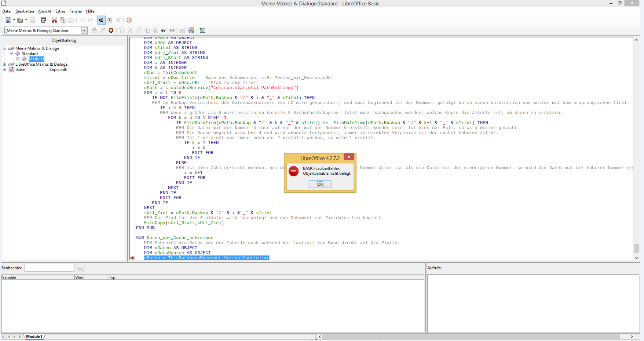644x341 pixels.
Task: Click the last-tab navigation arrow
Action: pos(20,337)
